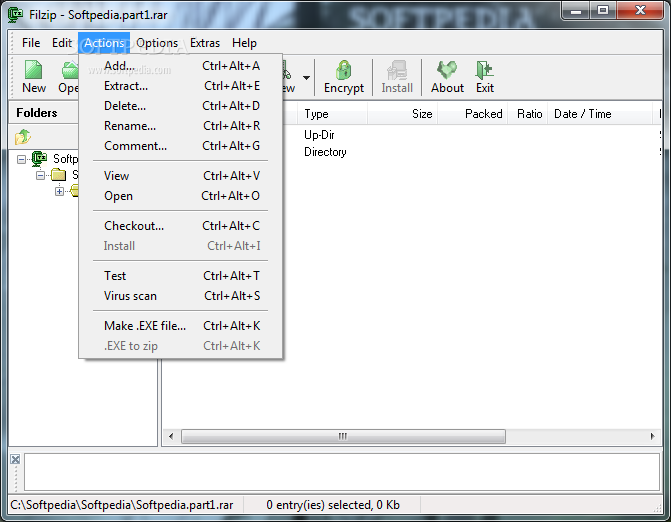
Task: Click the Filzip archive icon in tree root
Action: point(39,158)
